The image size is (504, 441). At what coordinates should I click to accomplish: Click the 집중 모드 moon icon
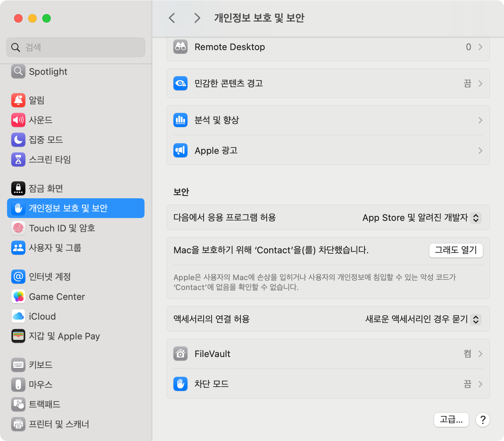(x=18, y=140)
